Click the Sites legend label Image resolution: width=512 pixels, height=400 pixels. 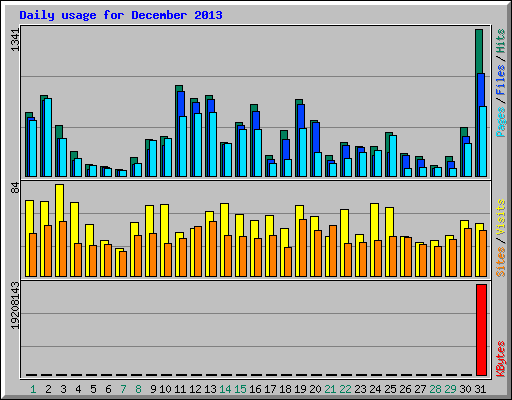[500, 262]
